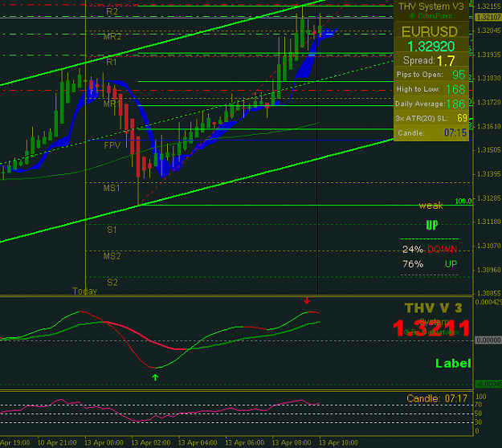Screen dimensions: 502x448
Task: Select the MR1 pivot label
Action: tap(112, 104)
